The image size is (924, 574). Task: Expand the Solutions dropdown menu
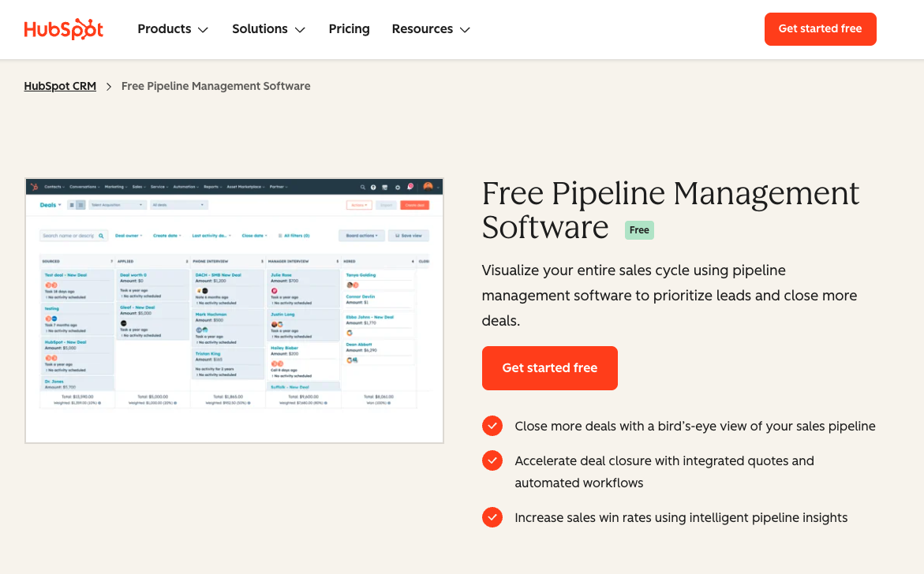[x=268, y=29]
